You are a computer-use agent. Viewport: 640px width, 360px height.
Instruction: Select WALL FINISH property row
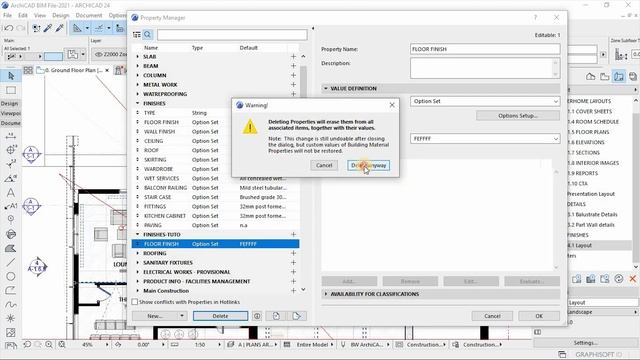tap(216, 131)
